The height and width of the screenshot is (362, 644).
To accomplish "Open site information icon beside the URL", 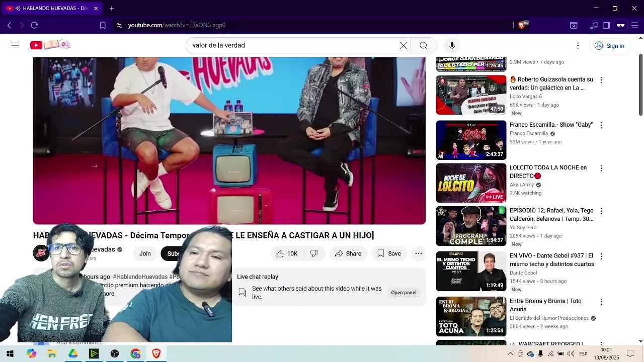I will click(x=119, y=25).
